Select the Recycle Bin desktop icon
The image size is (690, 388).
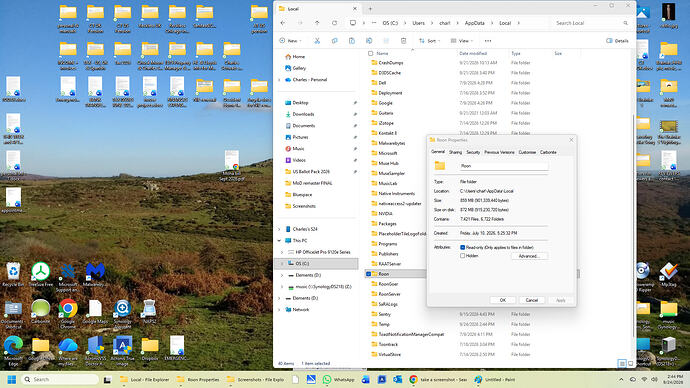13,275
